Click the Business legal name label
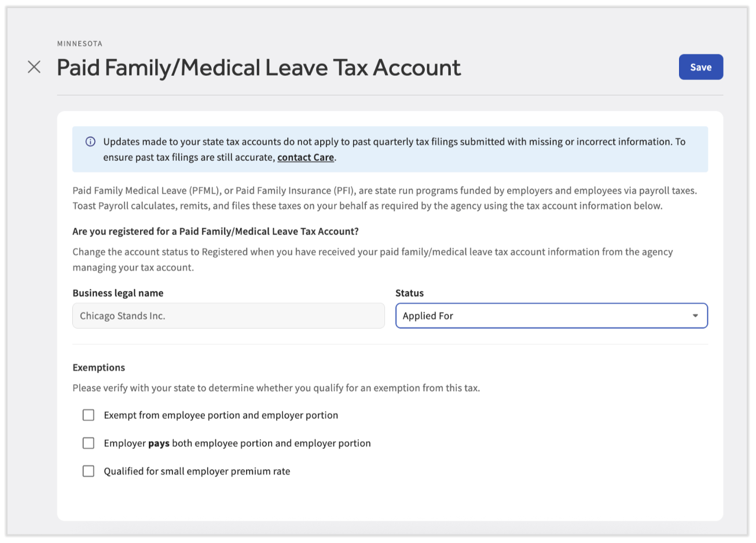Viewport: 756px width, 543px height. [x=118, y=293]
